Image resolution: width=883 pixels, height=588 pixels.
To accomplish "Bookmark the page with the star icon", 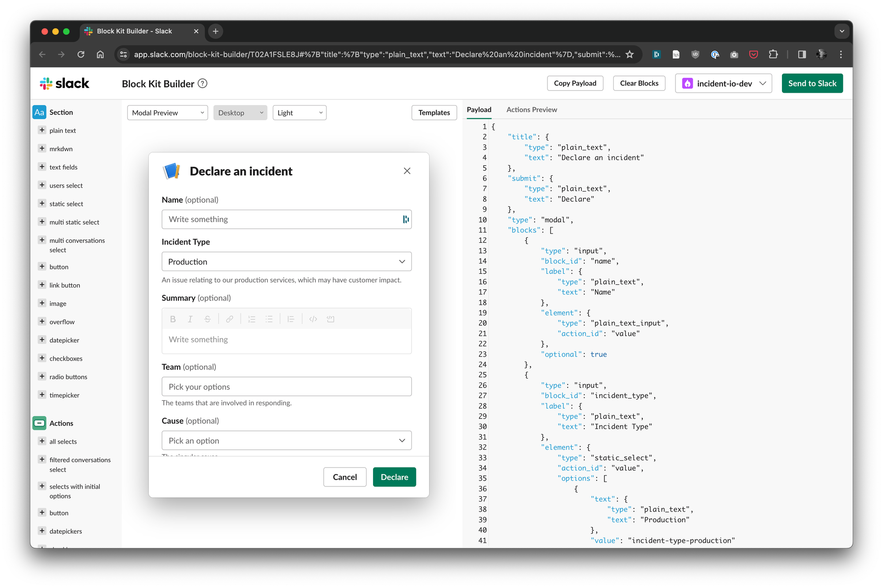I will pyautogui.click(x=630, y=54).
